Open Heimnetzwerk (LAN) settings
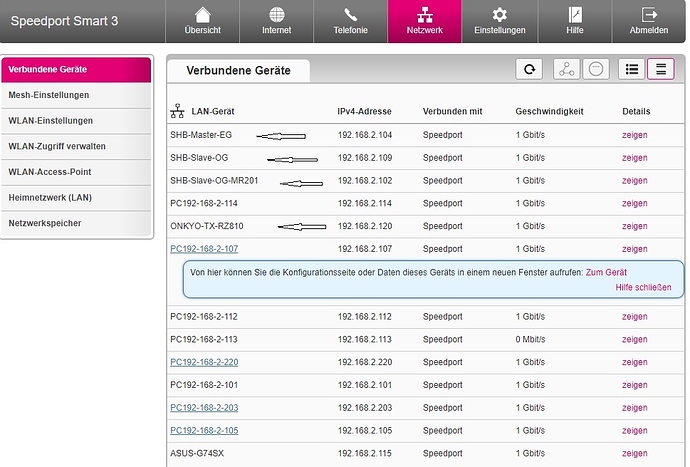Screen dimensions: 690x467 76,198
